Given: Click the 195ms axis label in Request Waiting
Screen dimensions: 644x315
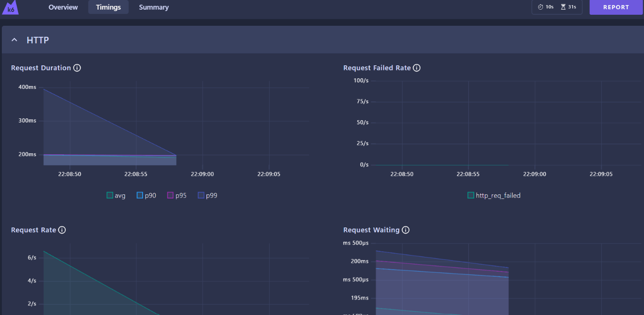Looking at the screenshot, I should coord(359,298).
